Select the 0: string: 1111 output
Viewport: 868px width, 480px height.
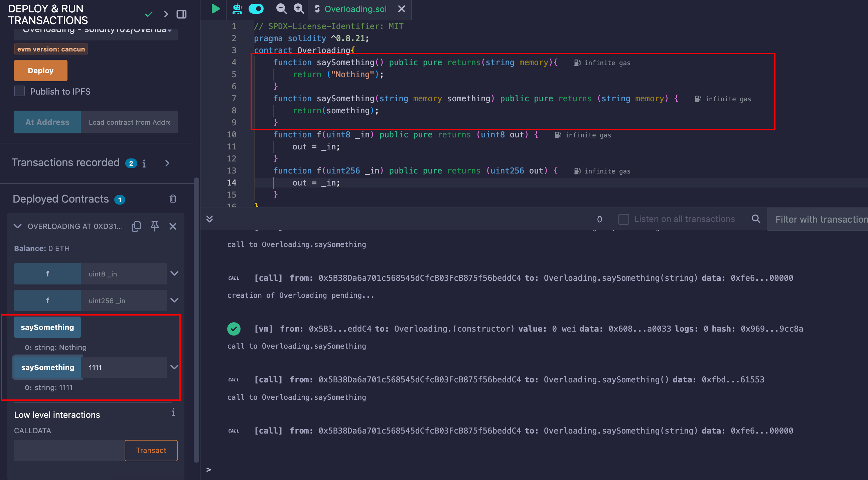click(x=49, y=387)
